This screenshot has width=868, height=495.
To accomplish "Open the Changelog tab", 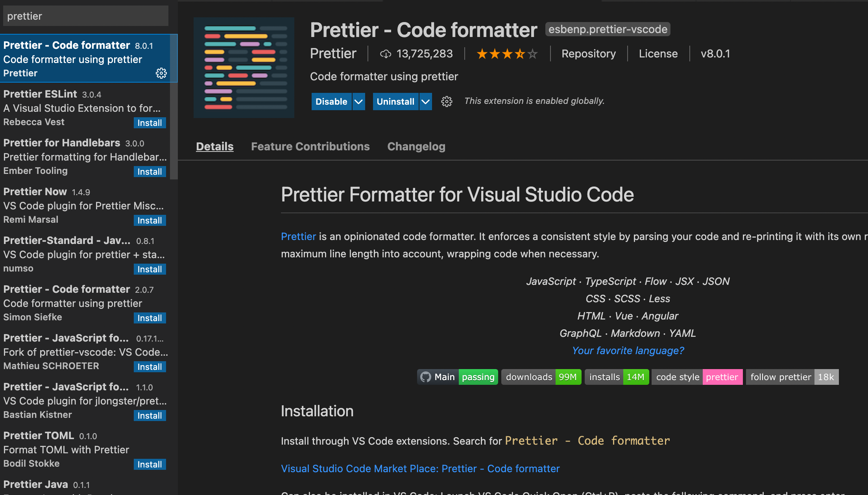I will (x=416, y=146).
